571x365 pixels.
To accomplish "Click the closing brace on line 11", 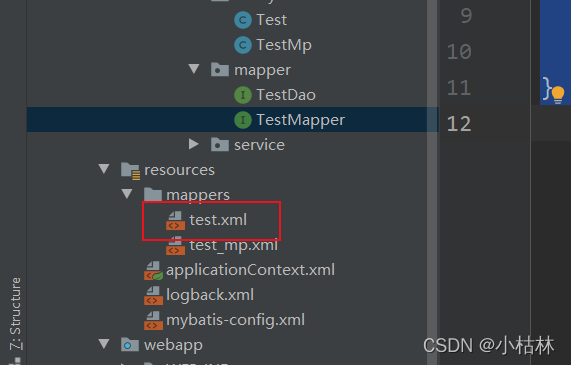I will [x=547, y=89].
